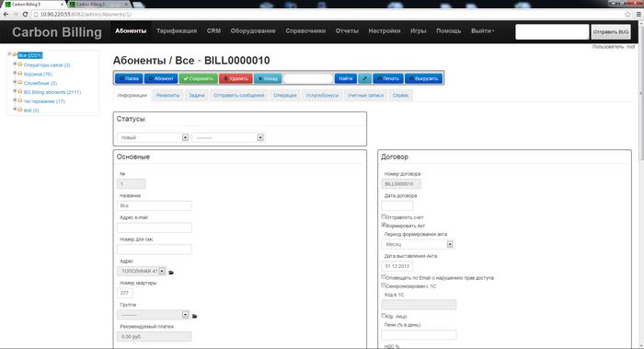
Task: Open the Выйти dropdown menu
Action: [482, 30]
